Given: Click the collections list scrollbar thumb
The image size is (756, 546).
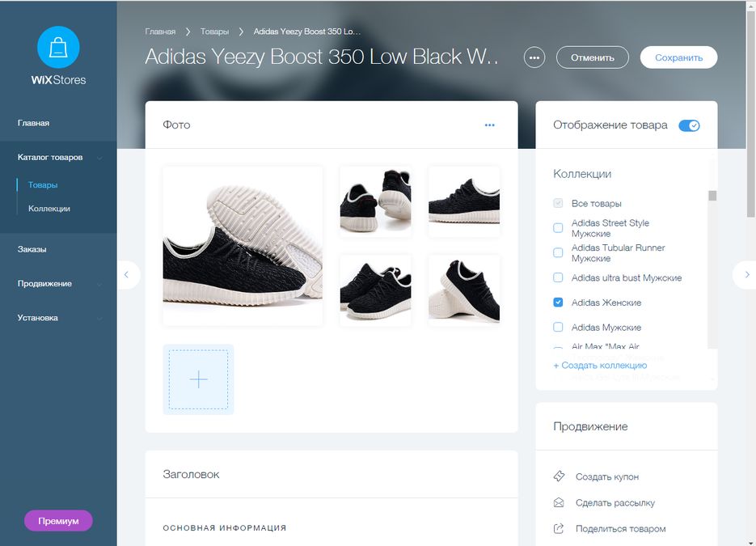Looking at the screenshot, I should pos(712,195).
